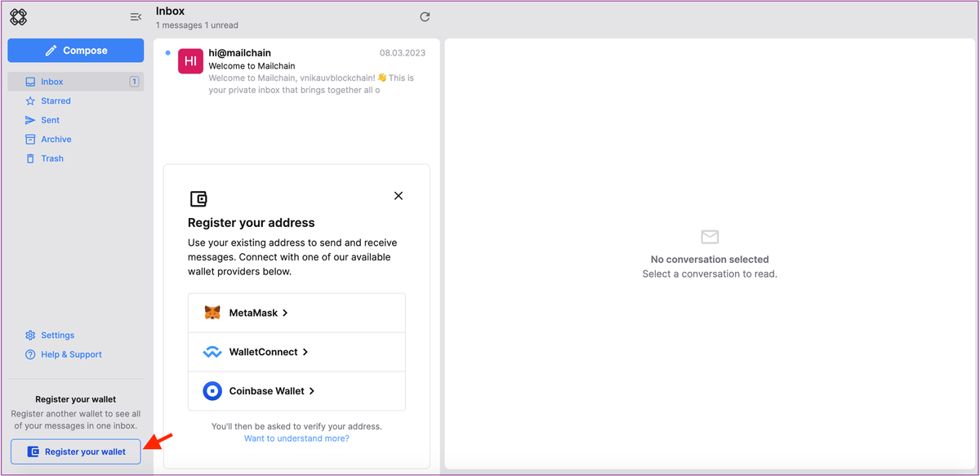The height and width of the screenshot is (476, 980).
Task: Click the chevron next to MetaMask
Action: click(x=285, y=313)
